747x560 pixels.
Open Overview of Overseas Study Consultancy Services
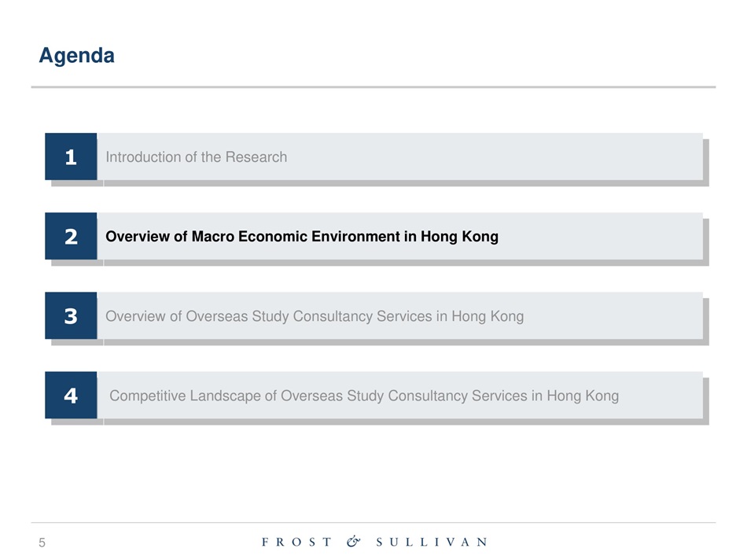tap(314, 316)
